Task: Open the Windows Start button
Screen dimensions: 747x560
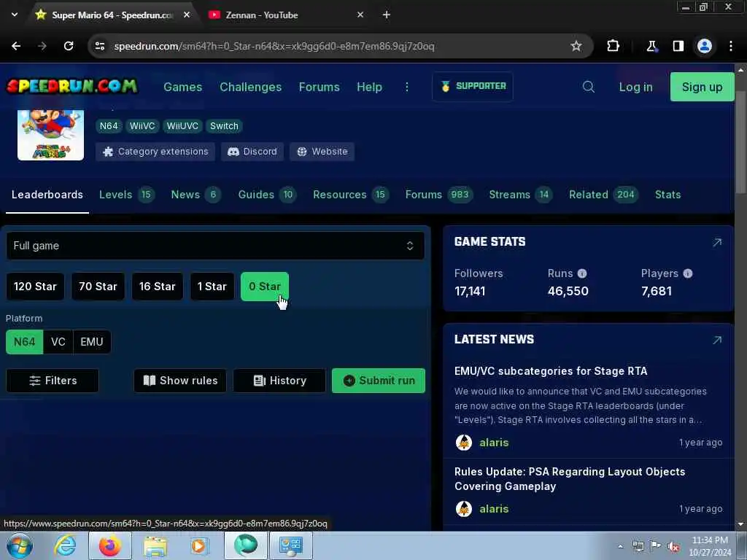Action: (x=19, y=546)
